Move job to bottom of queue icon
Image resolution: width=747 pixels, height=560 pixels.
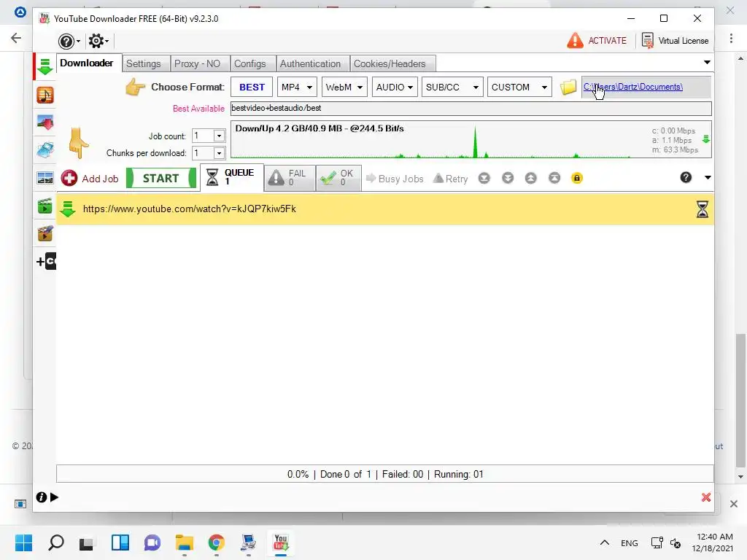point(484,178)
